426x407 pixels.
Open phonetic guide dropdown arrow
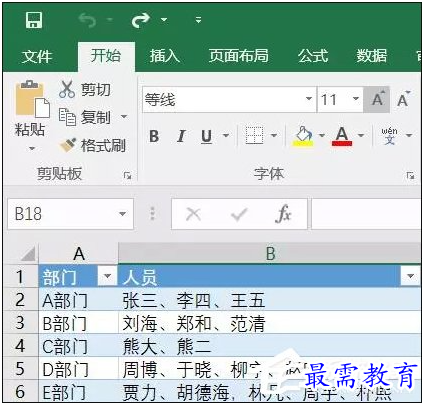pyautogui.click(x=409, y=136)
